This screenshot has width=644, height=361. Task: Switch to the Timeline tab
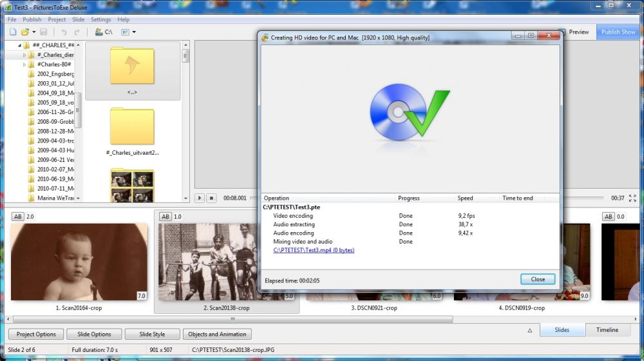tap(607, 330)
